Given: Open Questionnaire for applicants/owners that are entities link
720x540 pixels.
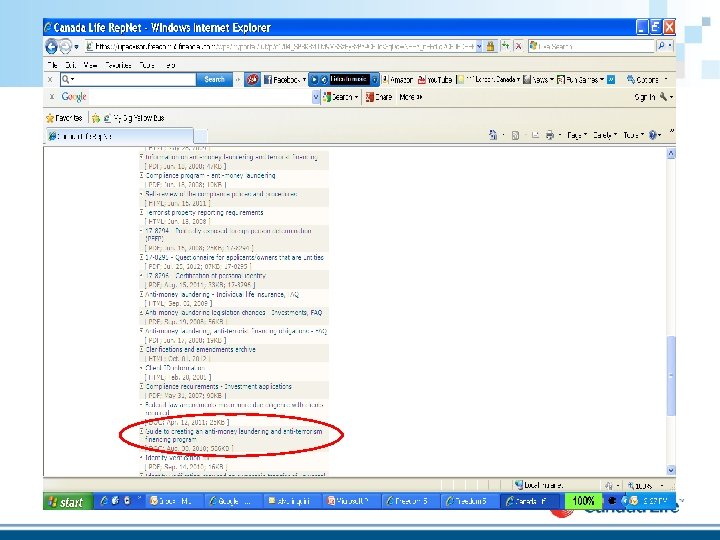Looking at the screenshot, I should (x=235, y=258).
